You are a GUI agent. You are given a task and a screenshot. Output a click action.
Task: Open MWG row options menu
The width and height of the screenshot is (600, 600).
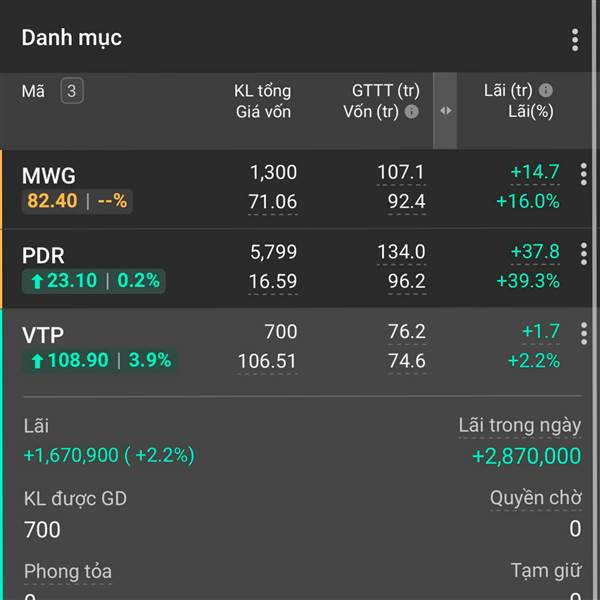(x=584, y=175)
